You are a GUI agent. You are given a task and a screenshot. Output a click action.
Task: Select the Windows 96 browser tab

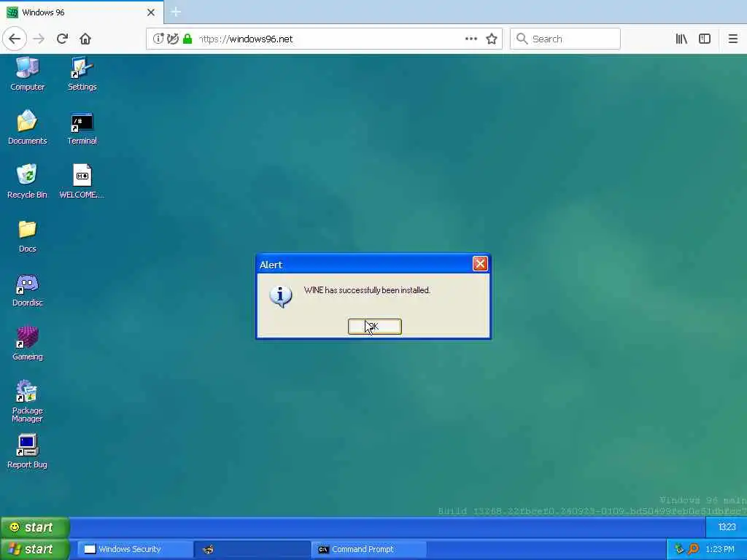coord(82,12)
